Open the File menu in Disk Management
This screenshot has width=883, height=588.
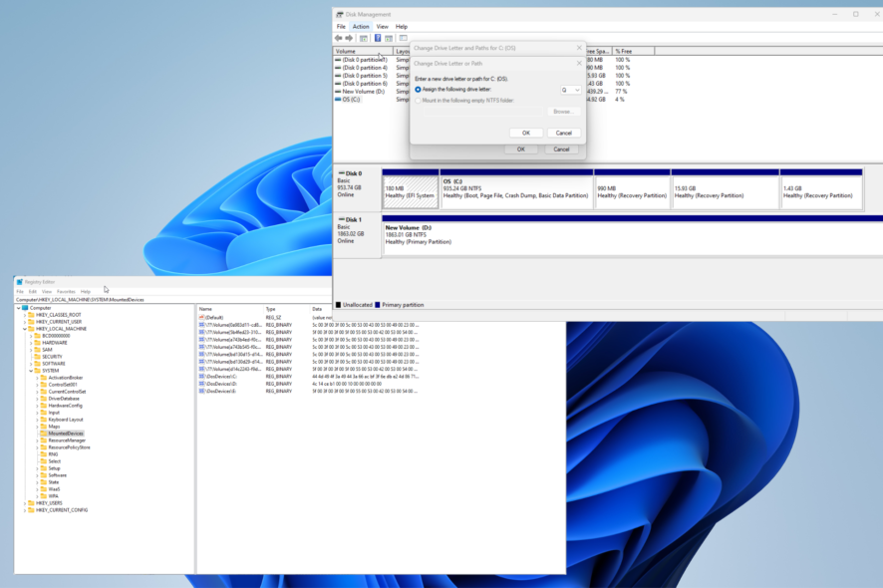coord(341,27)
